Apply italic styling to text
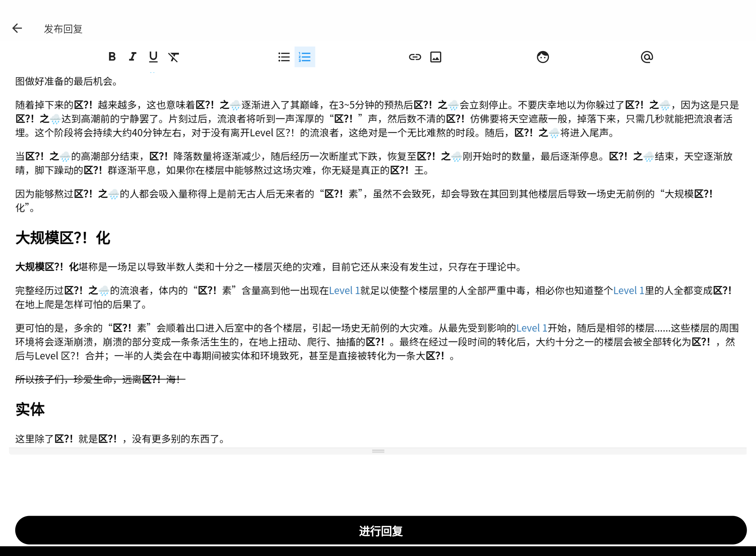 (132, 57)
